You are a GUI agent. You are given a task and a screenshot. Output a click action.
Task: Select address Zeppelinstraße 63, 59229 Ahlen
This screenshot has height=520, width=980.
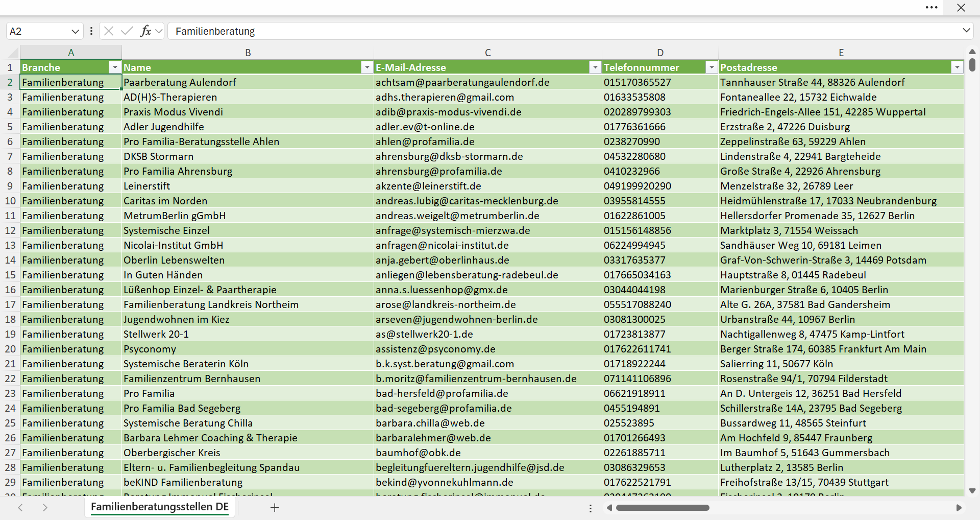tap(841, 141)
